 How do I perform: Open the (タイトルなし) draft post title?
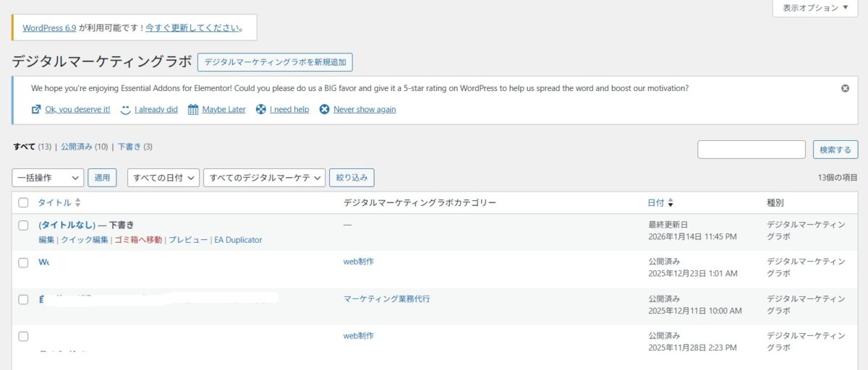tap(67, 225)
